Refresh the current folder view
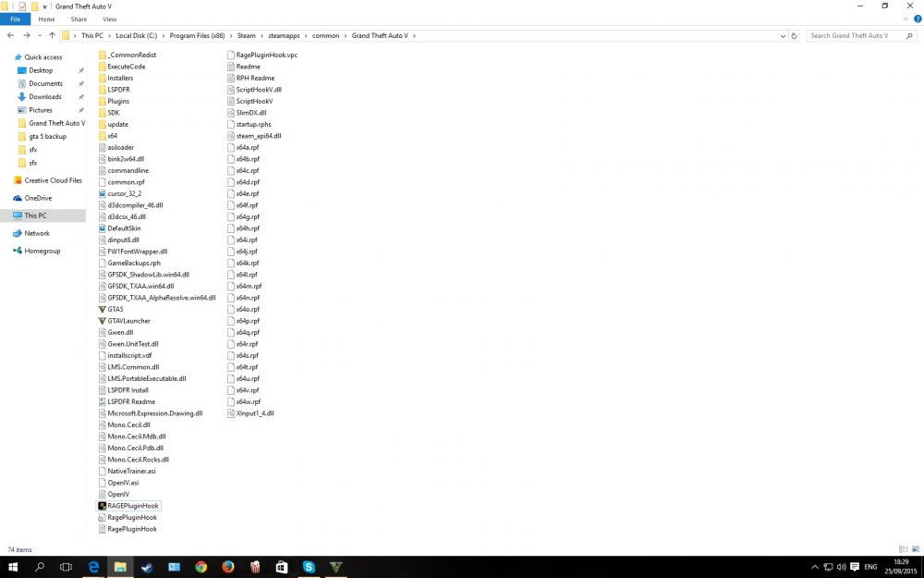This screenshot has height=578, width=924. pyautogui.click(x=794, y=36)
